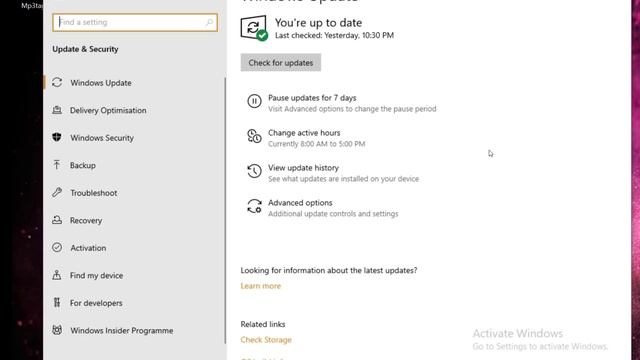Click Pause updates for 7 days
Image resolution: width=640 pixels, height=360 pixels.
pyautogui.click(x=312, y=98)
